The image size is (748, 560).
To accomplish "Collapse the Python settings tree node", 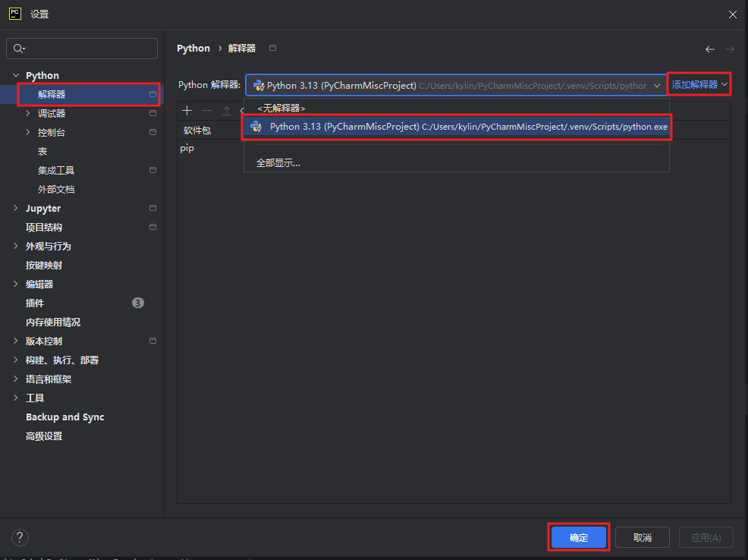I will click(x=16, y=75).
